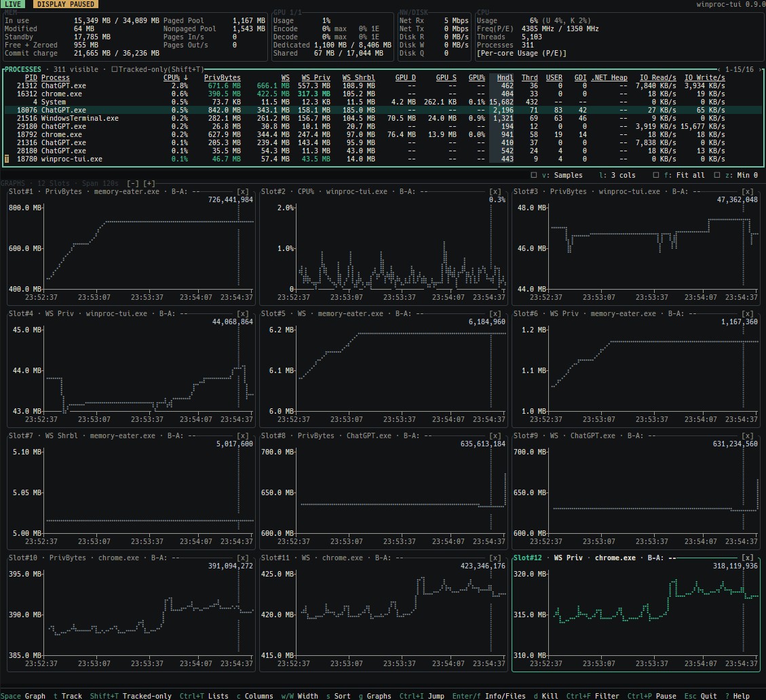Viewport: 766px width, 700px height.
Task: Sort by GDI column header
Action: tap(581, 78)
